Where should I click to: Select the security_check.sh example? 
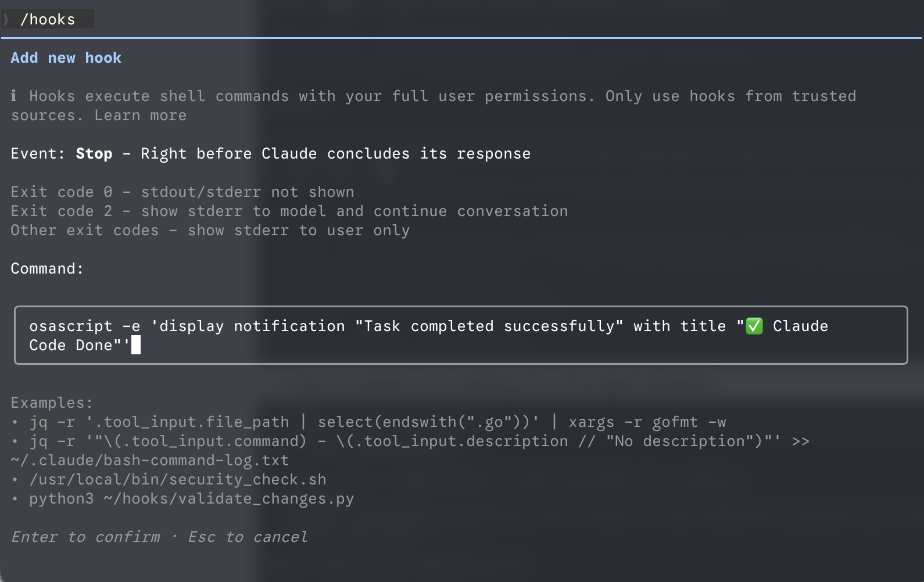coord(177,480)
